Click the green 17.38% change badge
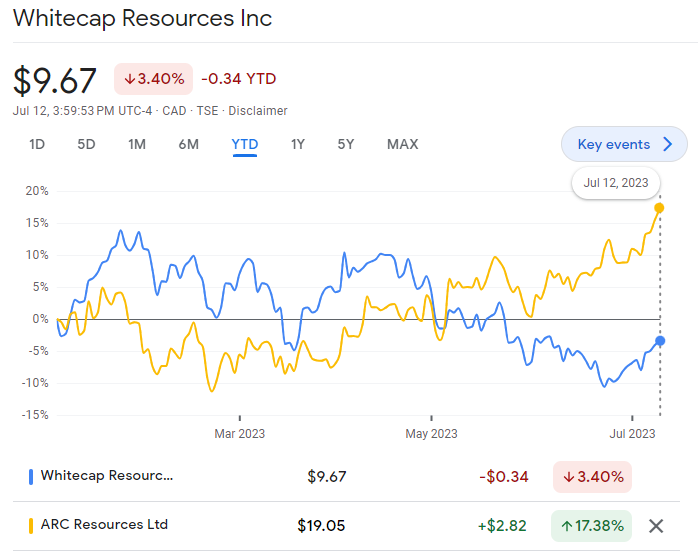The height and width of the screenshot is (556, 698). click(591, 526)
